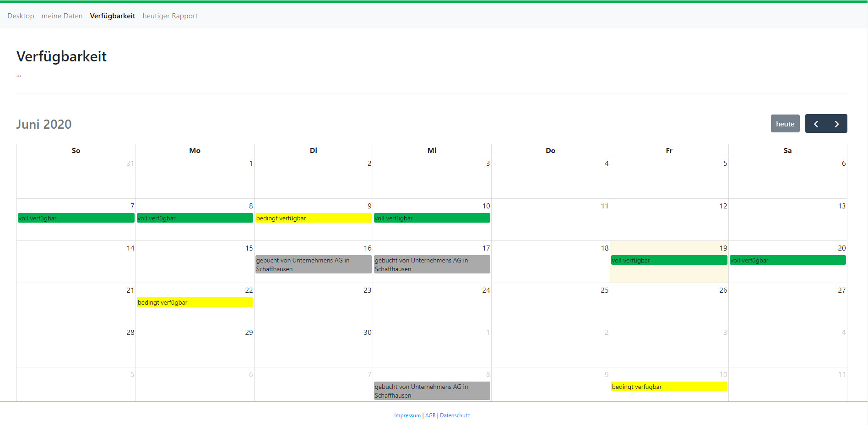Select the Verfügbarkeit navigation tab

pyautogui.click(x=112, y=16)
